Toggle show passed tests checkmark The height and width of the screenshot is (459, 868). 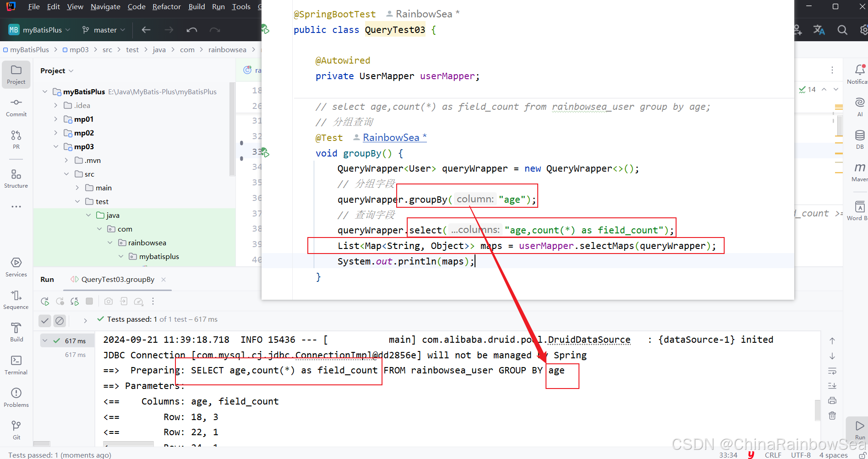click(45, 321)
